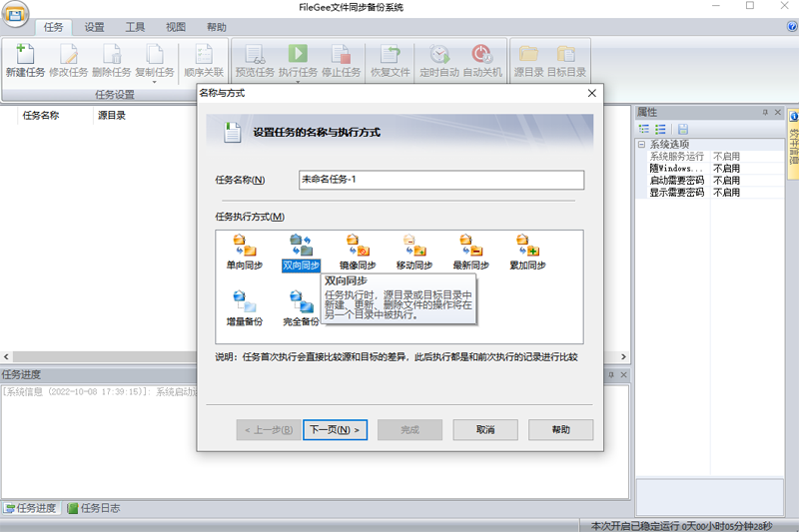Viewport: 799px width, 532px height.
Task: Open the 任务 ribbon tab
Action: pos(54,27)
